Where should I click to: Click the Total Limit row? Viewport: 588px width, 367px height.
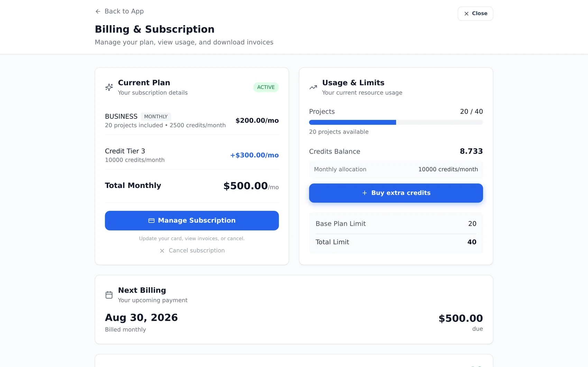pos(396,242)
